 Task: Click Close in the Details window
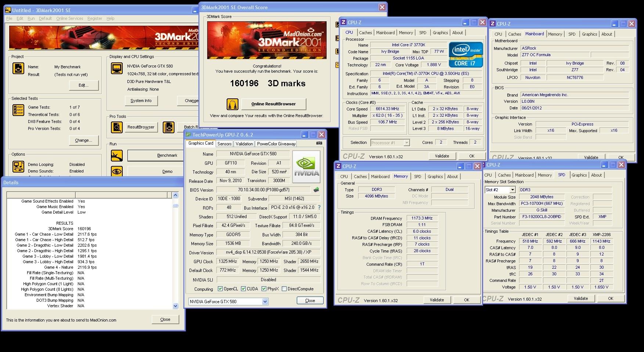pyautogui.click(x=165, y=319)
